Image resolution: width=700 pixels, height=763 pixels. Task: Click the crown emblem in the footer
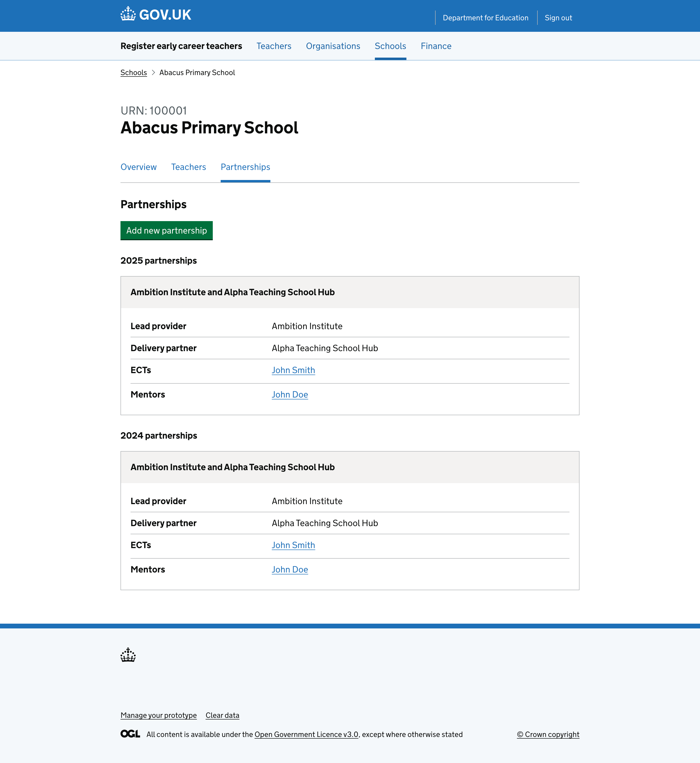[128, 655]
